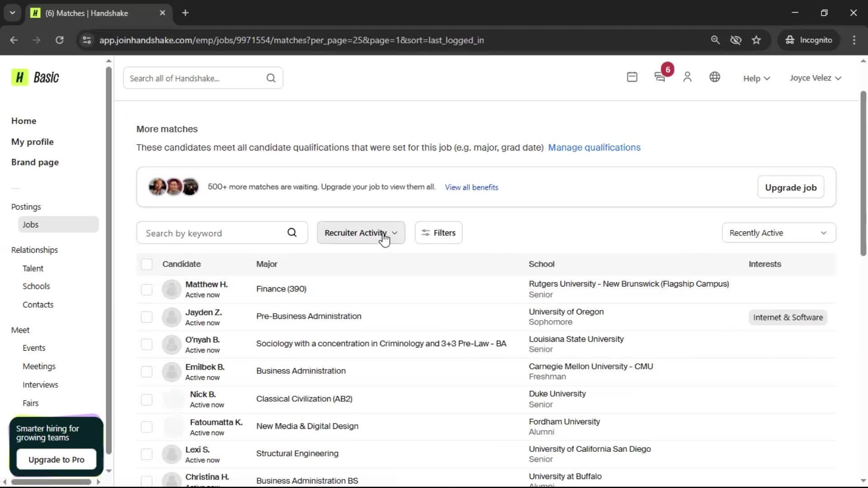Open messages icon with 6 badge
The height and width of the screenshot is (488, 868).
pos(660,77)
